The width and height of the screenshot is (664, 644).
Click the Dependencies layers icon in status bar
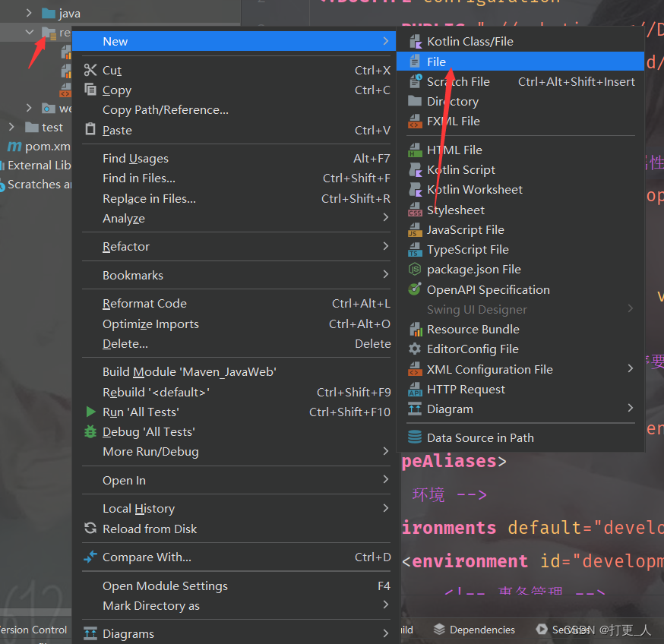click(438, 630)
